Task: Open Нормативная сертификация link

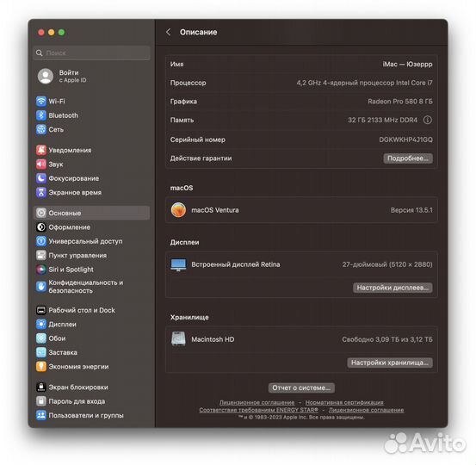Action: (x=344, y=402)
